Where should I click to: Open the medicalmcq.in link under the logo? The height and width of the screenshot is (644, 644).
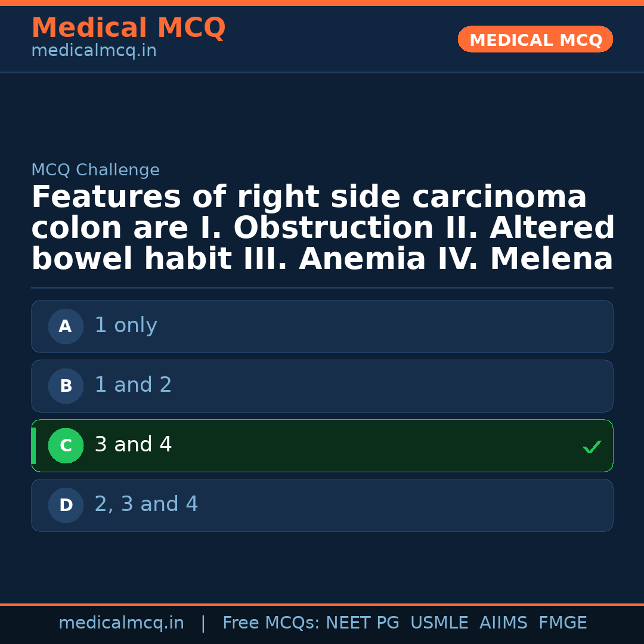(x=93, y=50)
